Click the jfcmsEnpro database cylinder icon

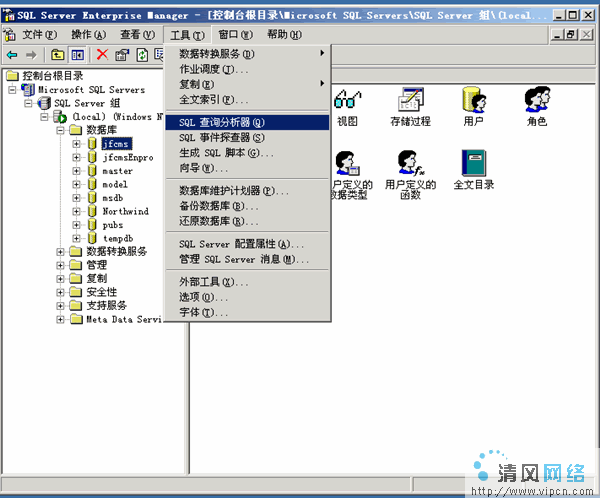click(x=92, y=157)
